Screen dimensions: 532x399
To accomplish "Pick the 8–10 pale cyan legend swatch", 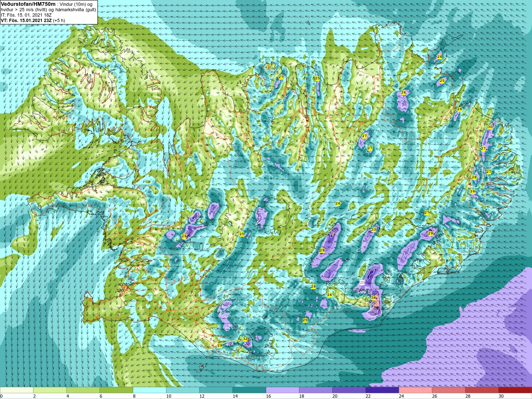I will pyautogui.click(x=150, y=390).
